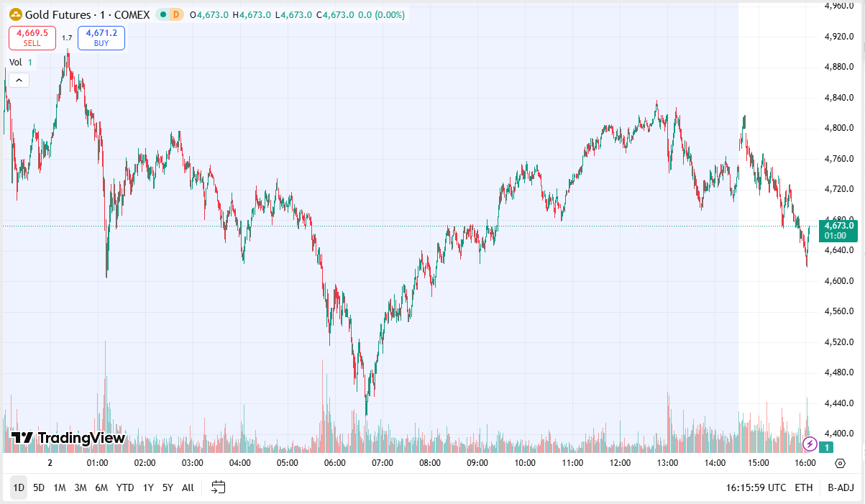
Task: Click the purple lightning bolt icon
Action: tap(810, 443)
